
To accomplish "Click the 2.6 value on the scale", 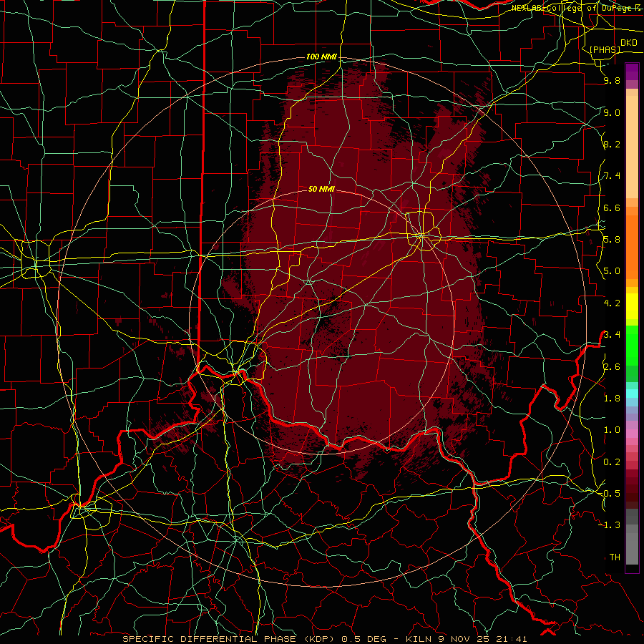I will [x=612, y=367].
